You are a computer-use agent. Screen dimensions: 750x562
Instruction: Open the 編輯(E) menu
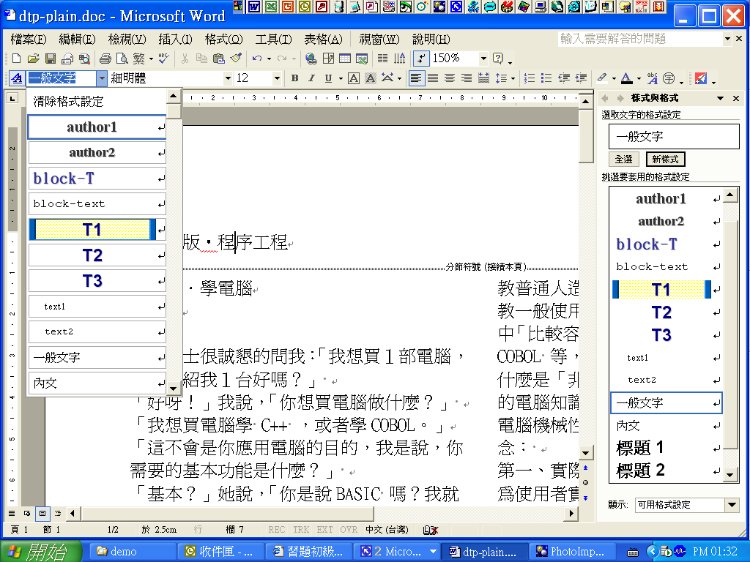click(77, 39)
